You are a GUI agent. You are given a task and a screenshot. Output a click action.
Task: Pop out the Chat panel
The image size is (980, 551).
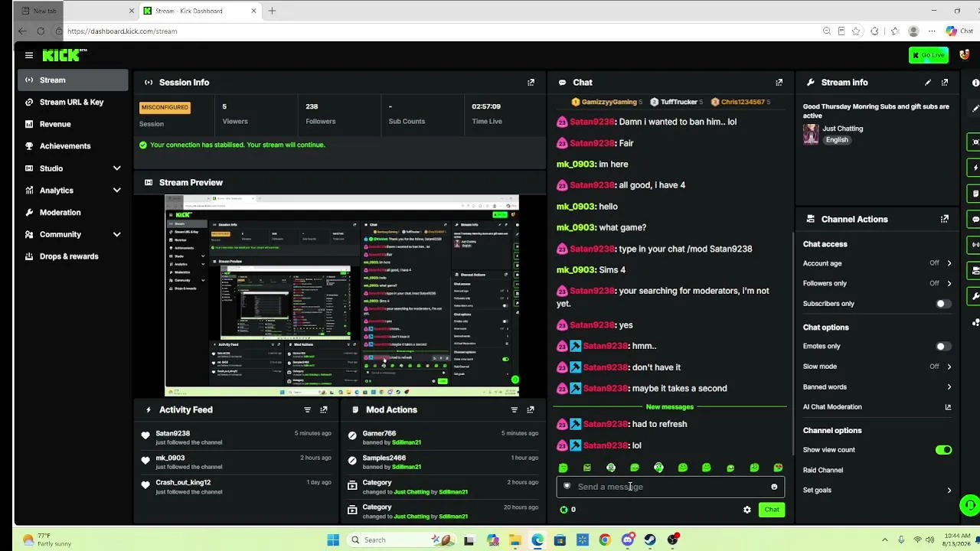tap(779, 83)
